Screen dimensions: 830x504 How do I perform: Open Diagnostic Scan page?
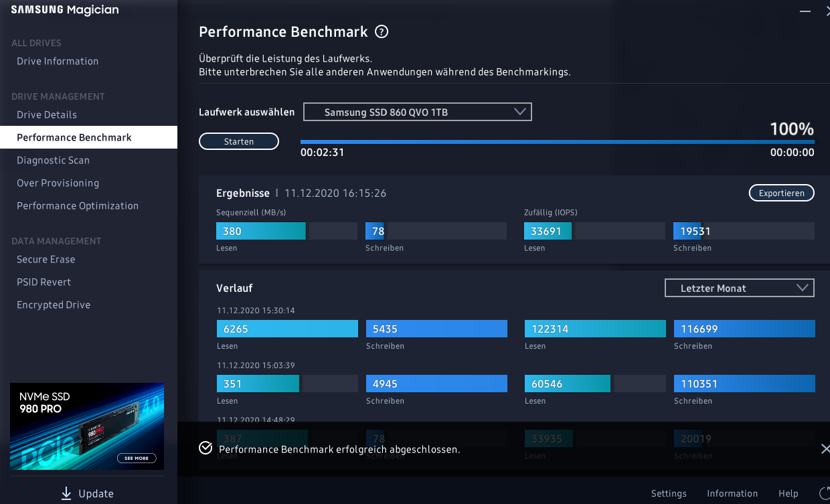53,160
